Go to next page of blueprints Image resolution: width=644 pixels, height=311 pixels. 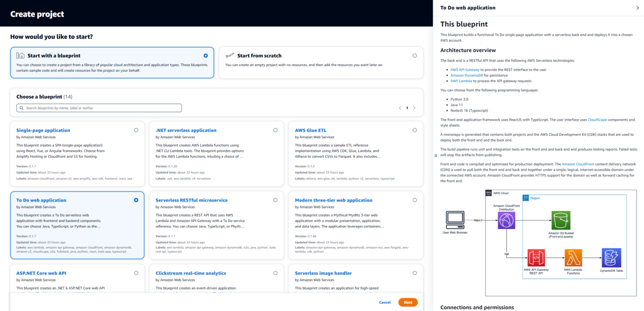click(415, 108)
